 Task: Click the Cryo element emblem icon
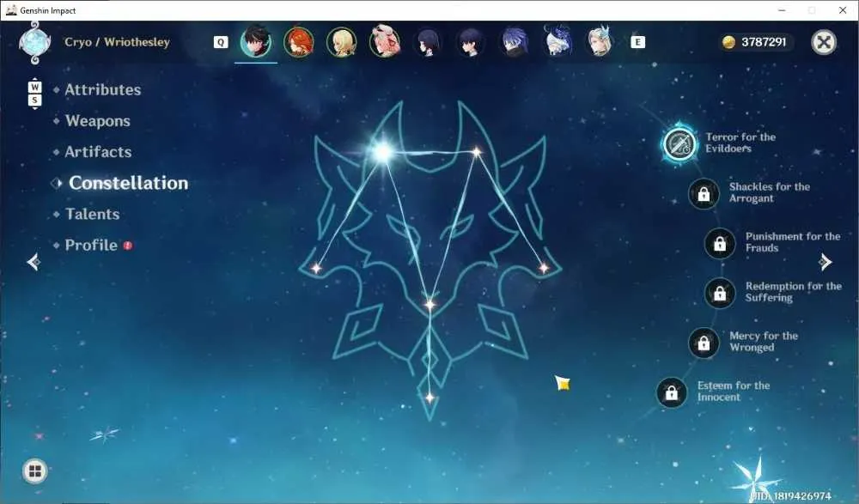pyautogui.click(x=35, y=43)
